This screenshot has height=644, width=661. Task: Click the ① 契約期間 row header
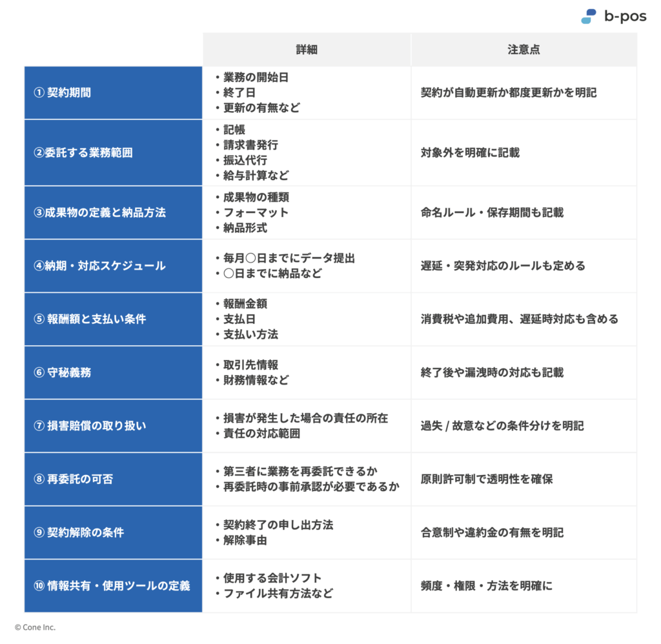click(114, 93)
